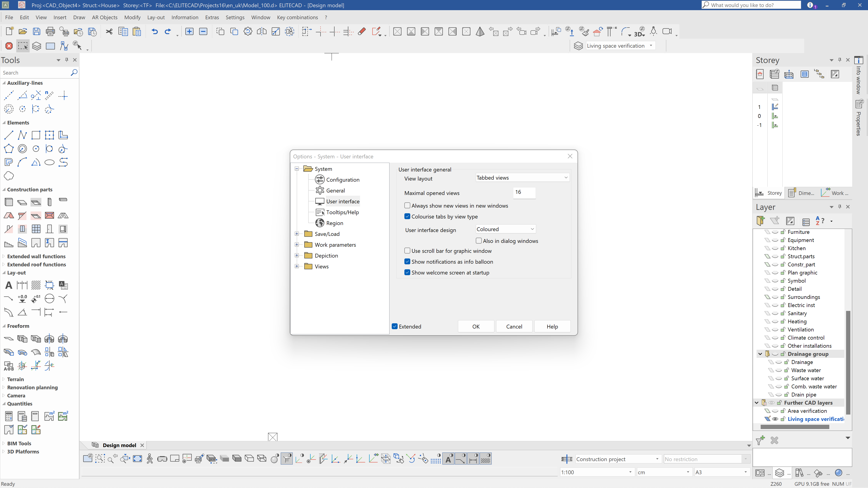The height and width of the screenshot is (488, 868).
Task: Click the Undo icon in the toolbar
Action: [154, 31]
